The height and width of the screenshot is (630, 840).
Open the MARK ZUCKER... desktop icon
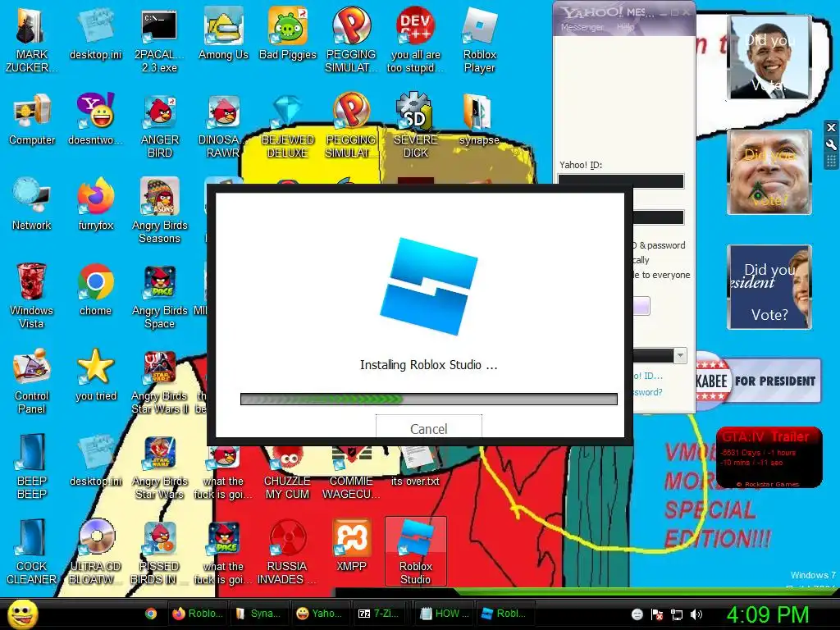(x=32, y=39)
